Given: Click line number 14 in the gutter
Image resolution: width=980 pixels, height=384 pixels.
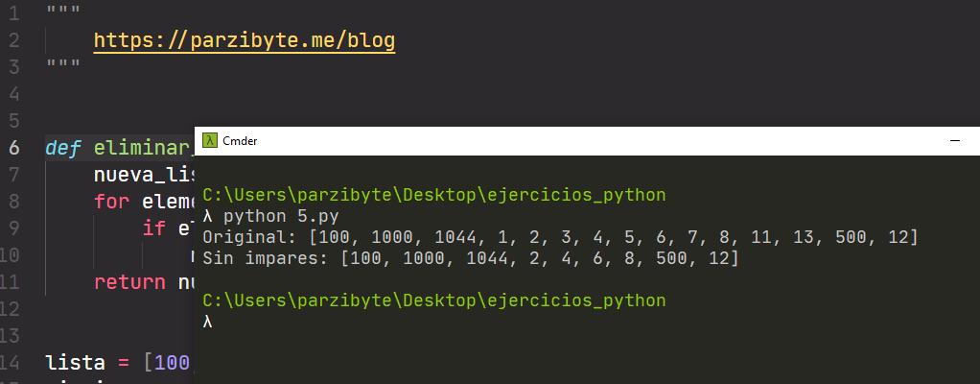Looking at the screenshot, I should pyautogui.click(x=10, y=364).
